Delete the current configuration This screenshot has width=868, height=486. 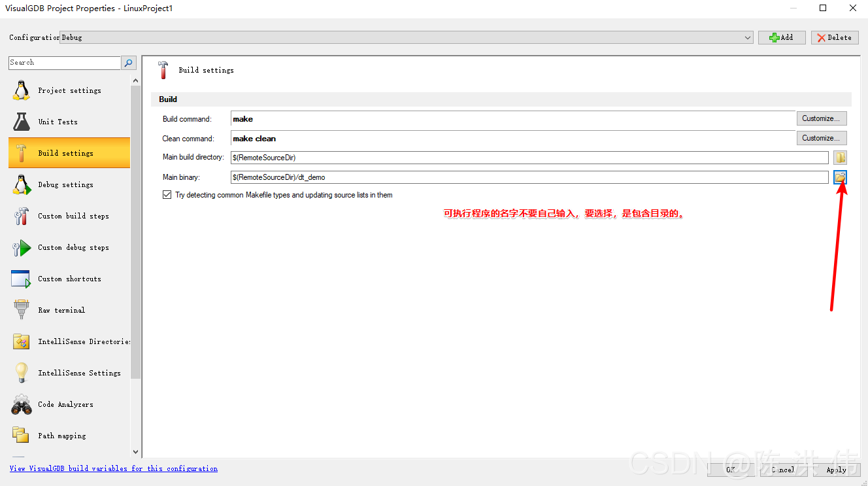[835, 37]
